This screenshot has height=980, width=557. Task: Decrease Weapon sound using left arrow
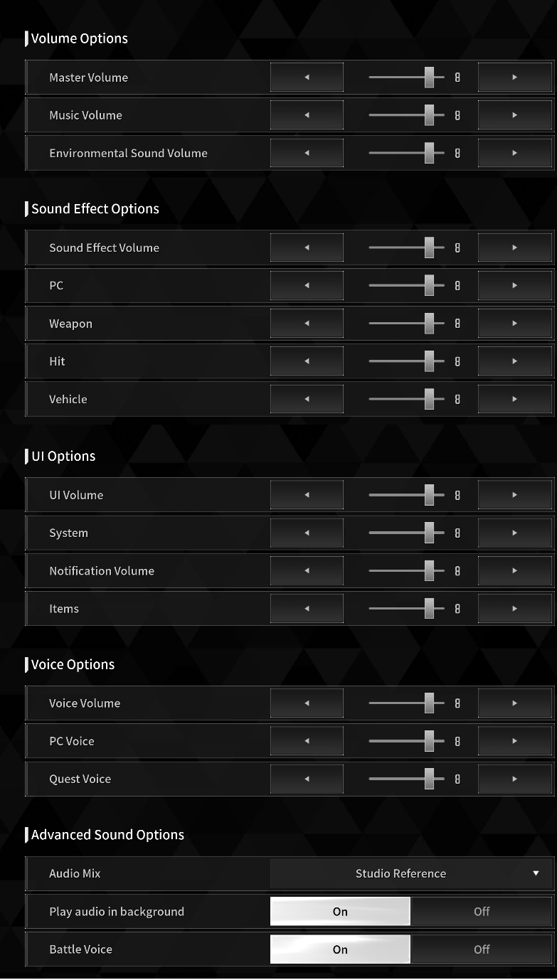click(x=307, y=324)
